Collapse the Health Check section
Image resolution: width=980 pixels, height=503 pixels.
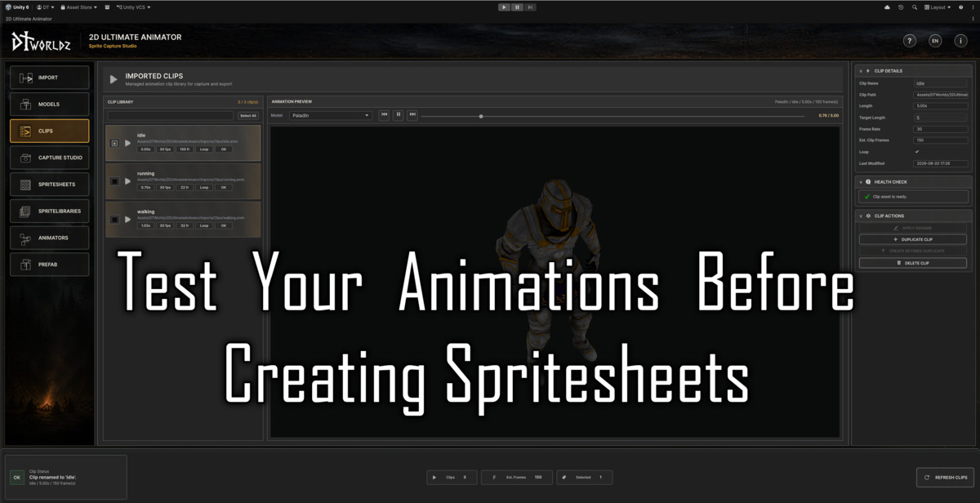(x=860, y=182)
